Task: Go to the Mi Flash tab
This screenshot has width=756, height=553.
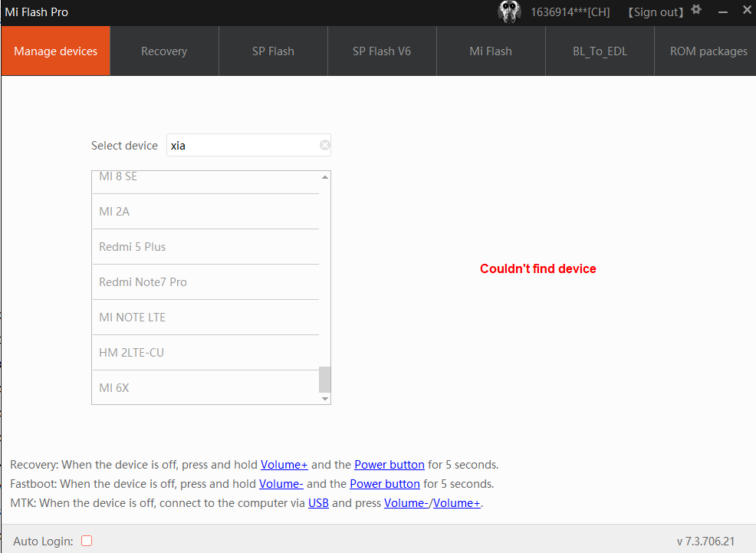Action: pos(491,51)
